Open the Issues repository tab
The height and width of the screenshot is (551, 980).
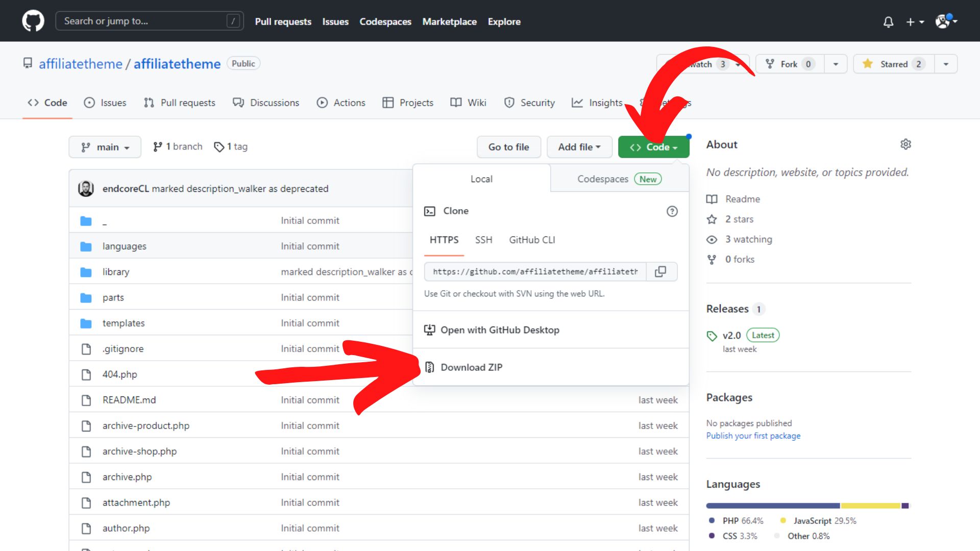pyautogui.click(x=105, y=103)
